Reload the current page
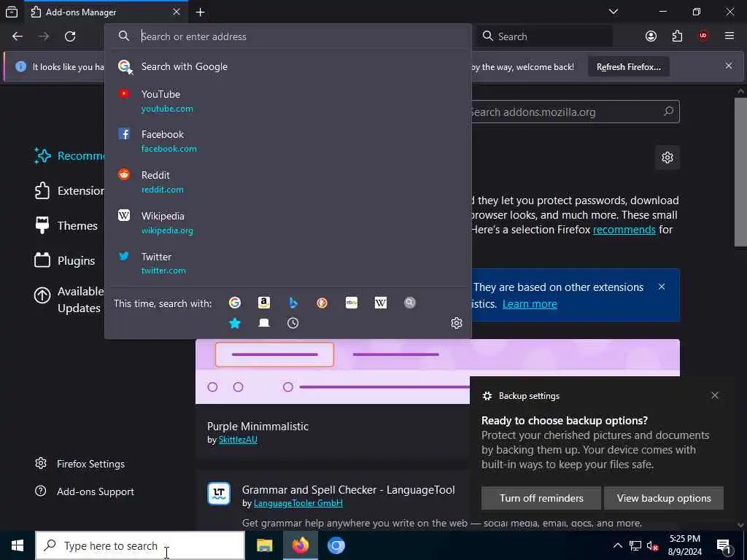Image resolution: width=747 pixels, height=560 pixels. tap(70, 36)
